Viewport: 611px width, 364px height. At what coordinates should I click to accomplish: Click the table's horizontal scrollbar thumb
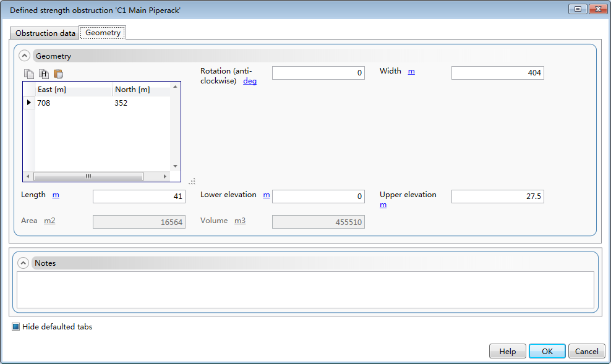click(x=88, y=177)
